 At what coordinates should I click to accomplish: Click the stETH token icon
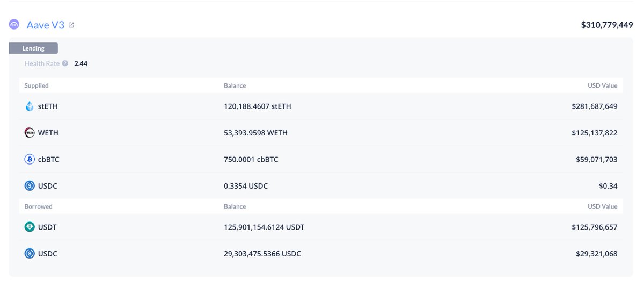pyautogui.click(x=30, y=106)
